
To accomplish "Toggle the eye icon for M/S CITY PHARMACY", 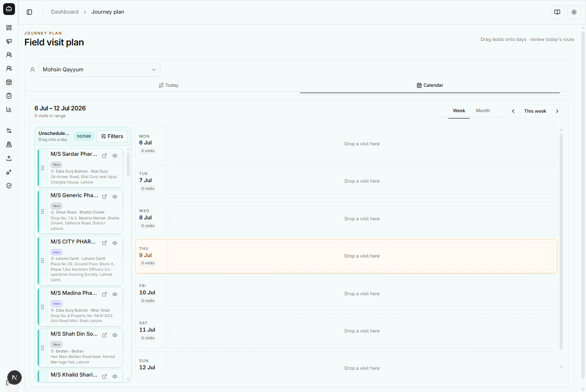I will pyautogui.click(x=115, y=243).
